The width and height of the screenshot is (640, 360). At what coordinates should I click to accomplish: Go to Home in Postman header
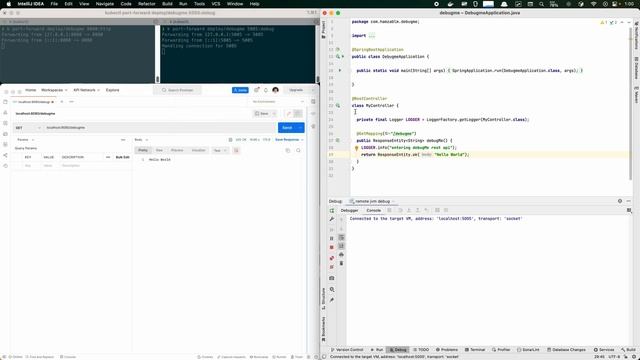point(31,90)
